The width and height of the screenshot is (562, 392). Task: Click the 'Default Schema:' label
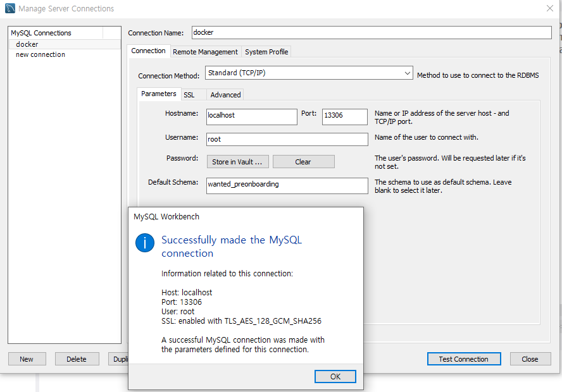(x=173, y=182)
